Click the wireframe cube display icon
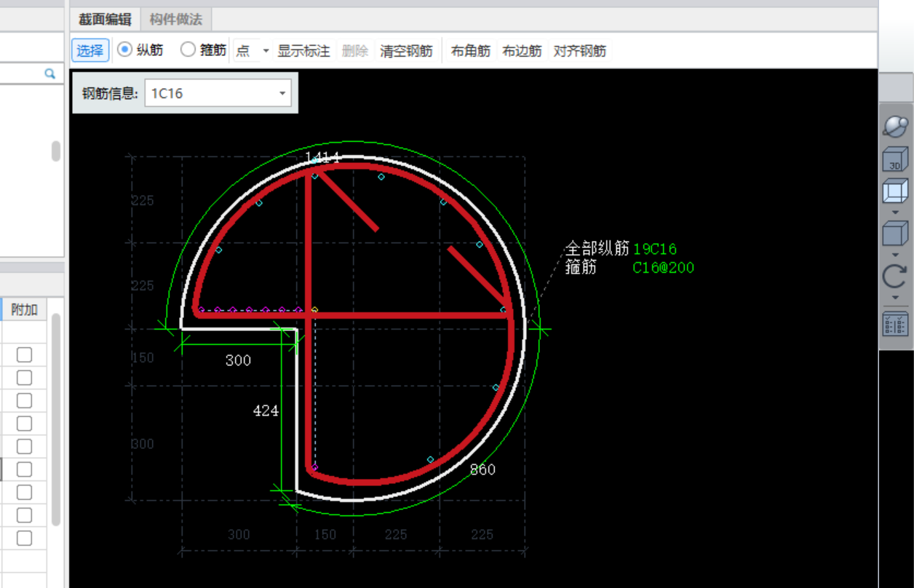Image resolution: width=914 pixels, height=588 pixels. 895,191
